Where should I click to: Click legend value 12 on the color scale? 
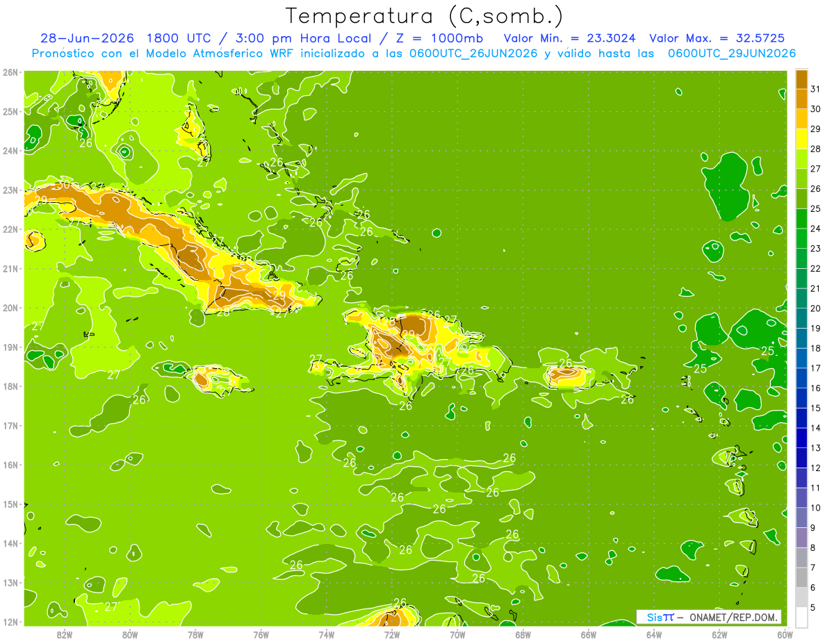816,468
